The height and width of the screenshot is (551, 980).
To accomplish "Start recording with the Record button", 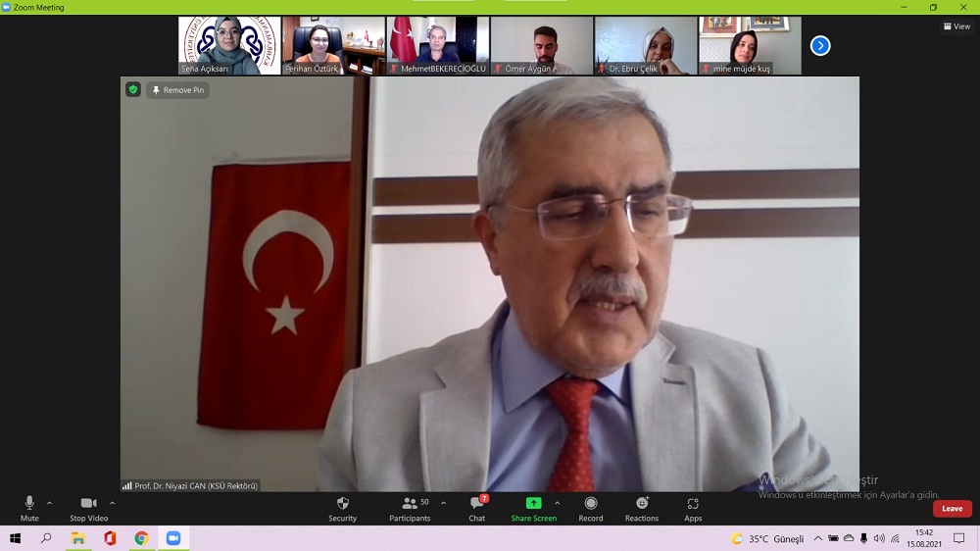I will (590, 508).
